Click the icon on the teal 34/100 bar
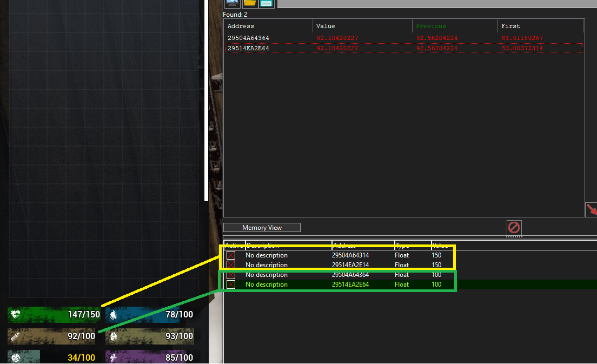 [16, 358]
